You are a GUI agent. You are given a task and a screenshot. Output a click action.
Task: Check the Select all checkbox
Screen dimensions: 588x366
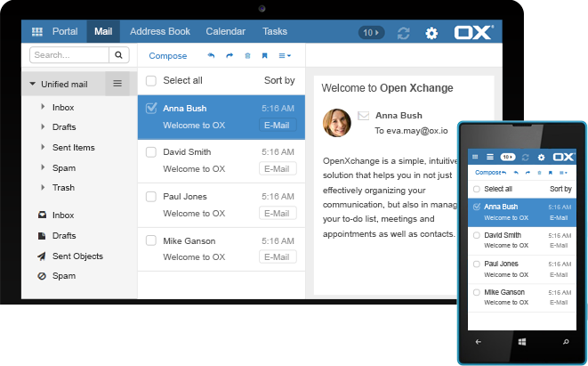click(151, 81)
